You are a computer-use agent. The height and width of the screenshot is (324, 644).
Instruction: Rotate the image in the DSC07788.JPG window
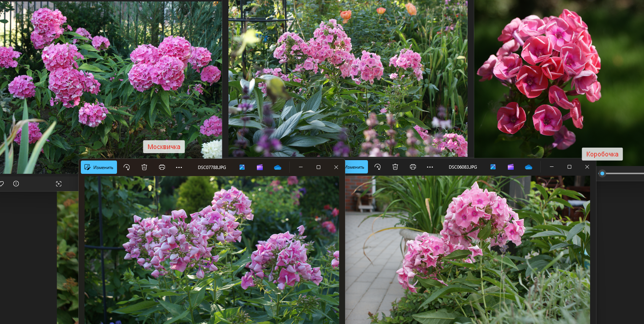pos(127,167)
